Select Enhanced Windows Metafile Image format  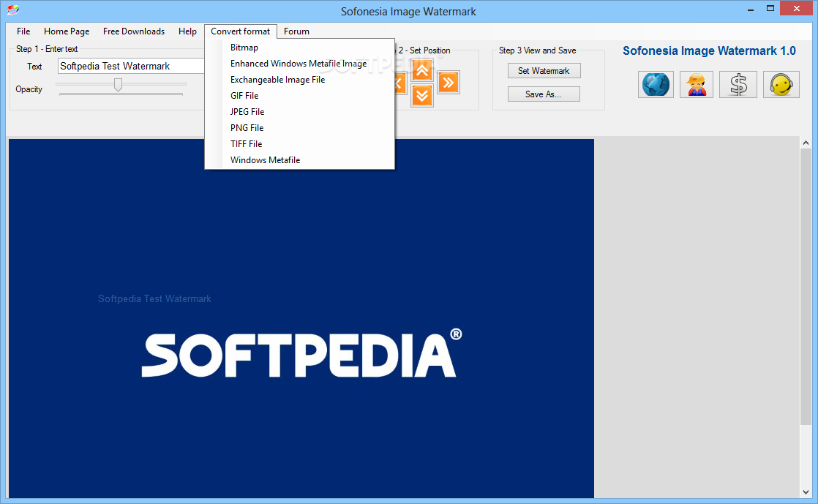(300, 64)
